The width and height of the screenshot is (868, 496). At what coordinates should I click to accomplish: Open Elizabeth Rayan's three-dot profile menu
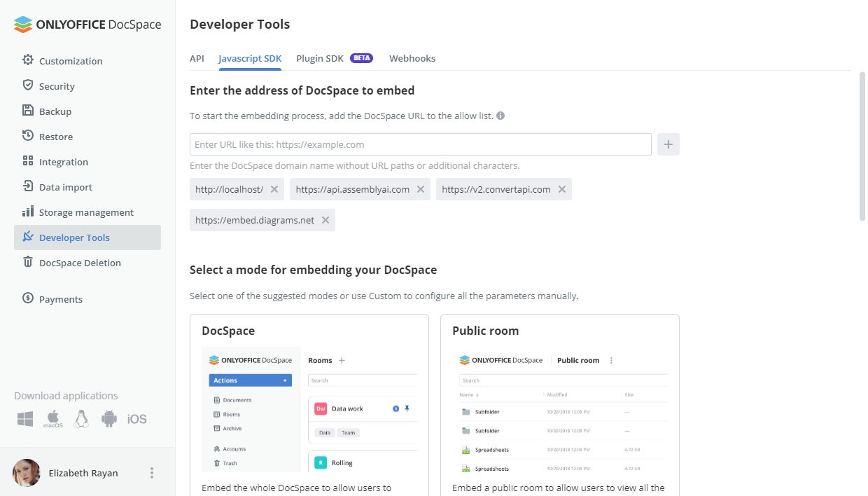[x=152, y=473]
